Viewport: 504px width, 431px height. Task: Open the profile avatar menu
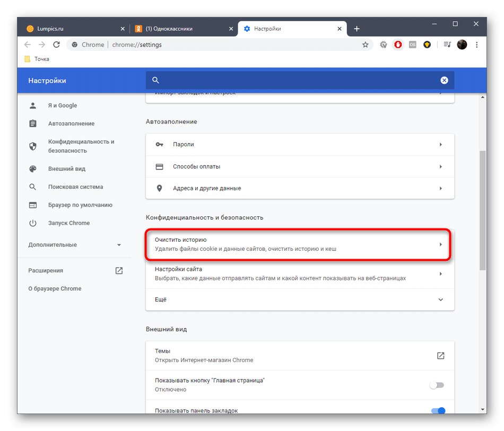point(462,45)
